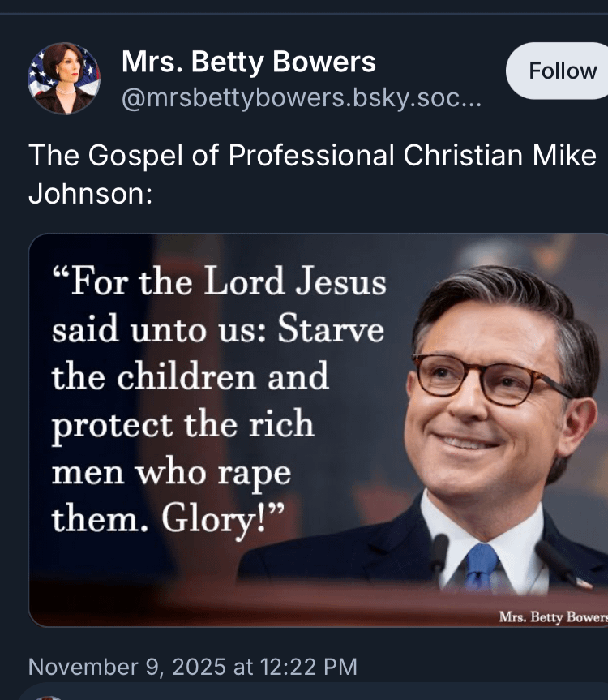The height and width of the screenshot is (700, 608).
Task: Click the Mrs. Betty Bowers display name
Action: click(249, 62)
